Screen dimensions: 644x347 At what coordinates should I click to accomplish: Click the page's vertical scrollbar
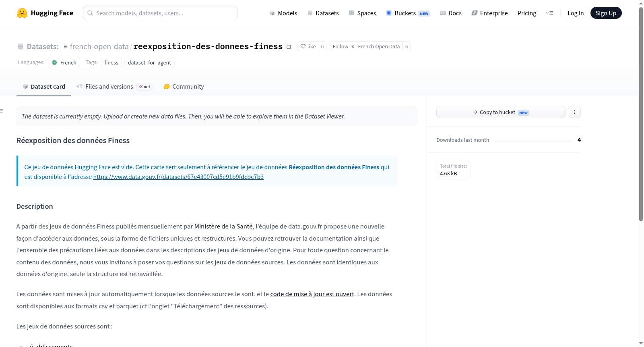coord(641,114)
